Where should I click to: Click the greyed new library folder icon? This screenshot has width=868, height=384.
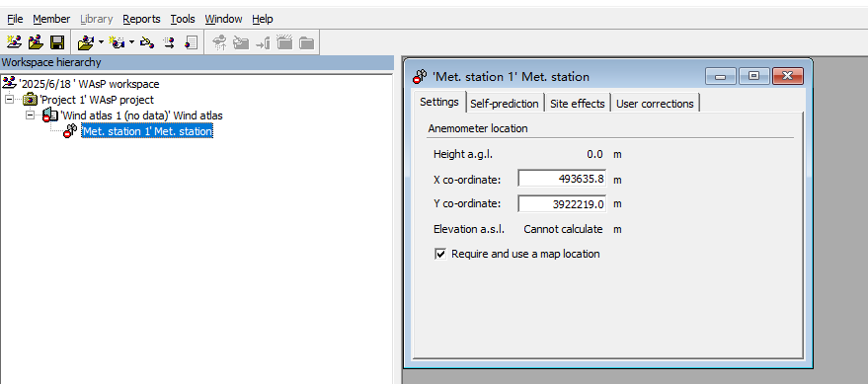(284, 42)
